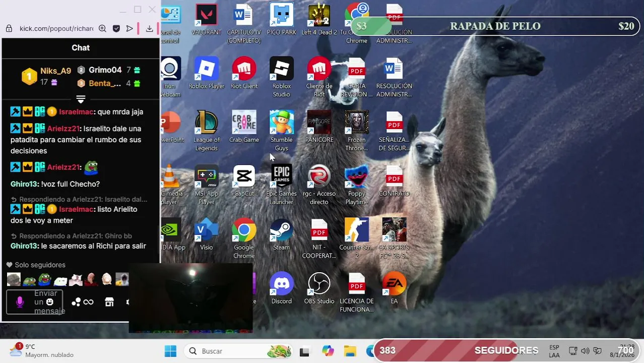
Task: Select Niks_A9 in gift leaderboard
Action: (55, 71)
